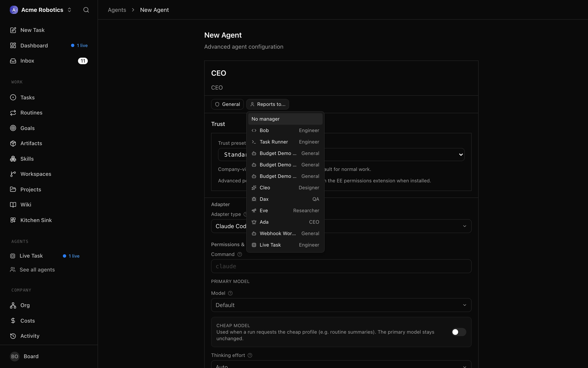588x368 pixels.
Task: Click the Reports to... selector
Action: 267,104
